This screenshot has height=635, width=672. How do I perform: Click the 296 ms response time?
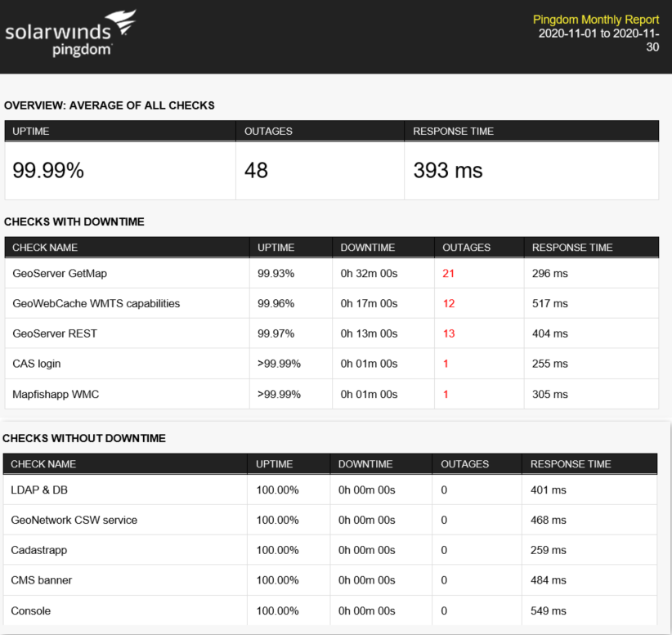point(550,273)
